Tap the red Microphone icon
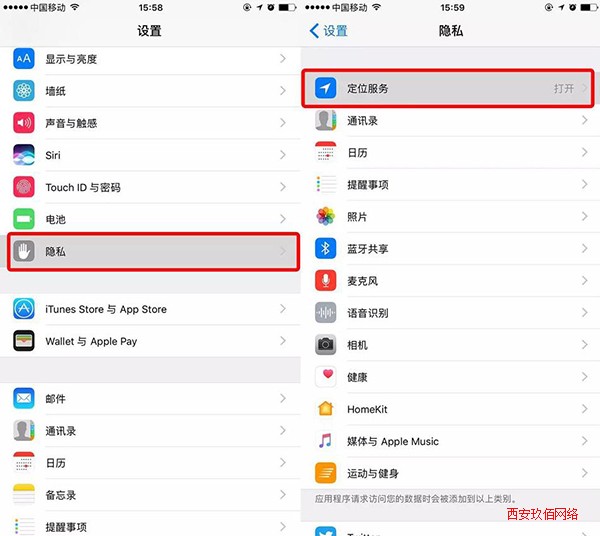The width and height of the screenshot is (600, 536). 326,280
